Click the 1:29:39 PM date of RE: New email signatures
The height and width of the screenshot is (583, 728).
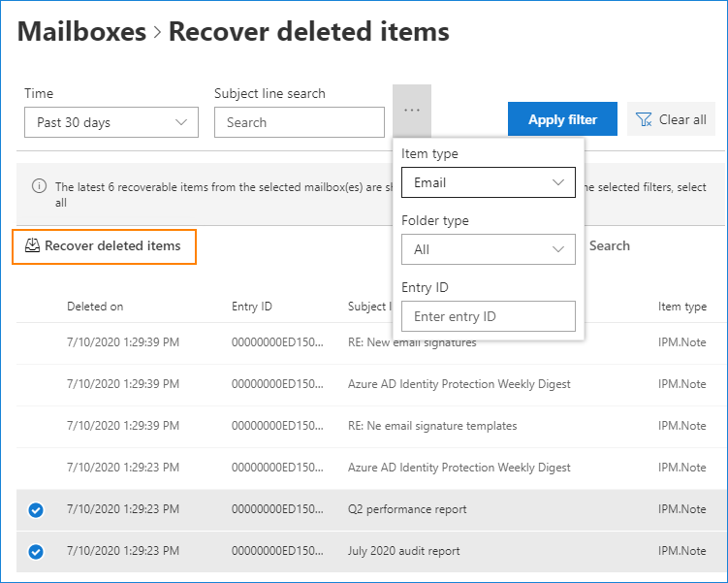click(123, 342)
